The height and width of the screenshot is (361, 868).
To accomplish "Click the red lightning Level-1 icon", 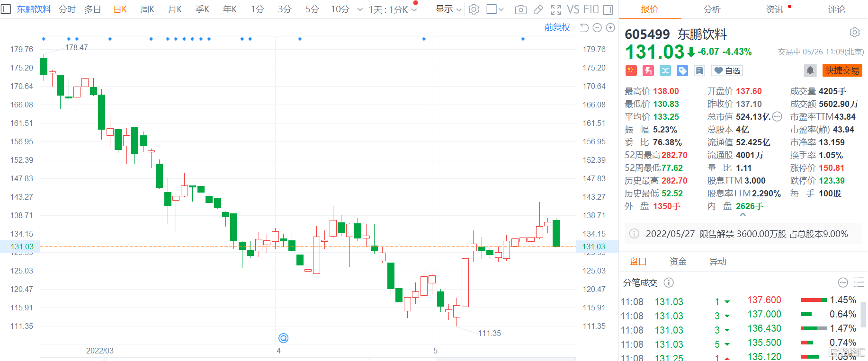I will (648, 70).
